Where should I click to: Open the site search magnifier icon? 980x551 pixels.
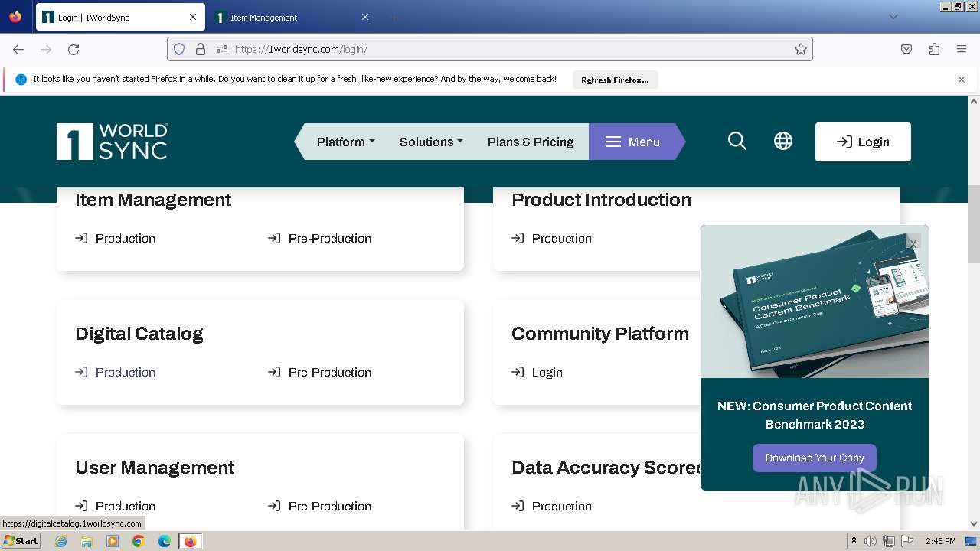coord(737,141)
